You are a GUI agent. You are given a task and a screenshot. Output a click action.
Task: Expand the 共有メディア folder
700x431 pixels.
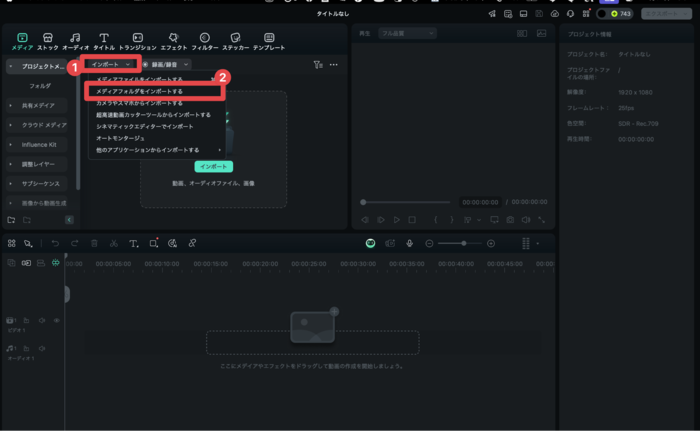[38, 105]
